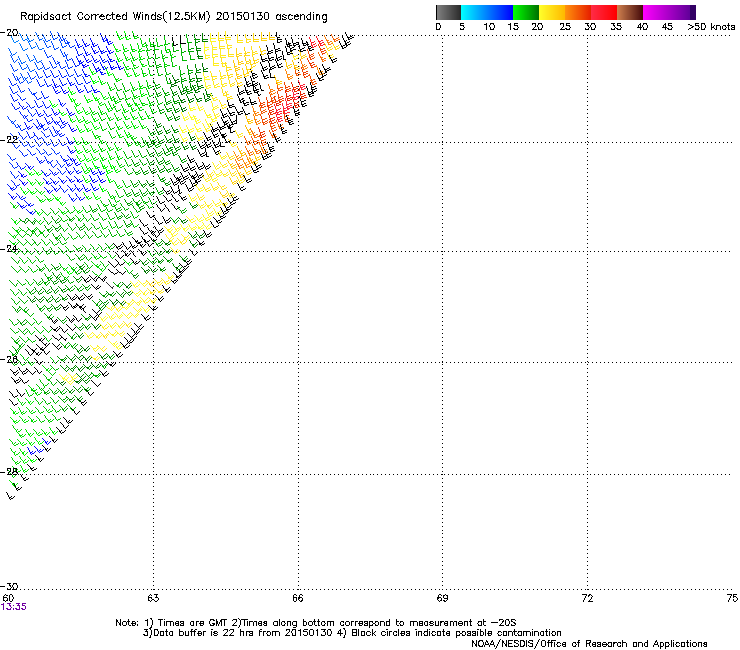Image resolution: width=740 pixels, height=650 pixels.
Task: Click the 63 longitude axis label
Action: [153, 598]
